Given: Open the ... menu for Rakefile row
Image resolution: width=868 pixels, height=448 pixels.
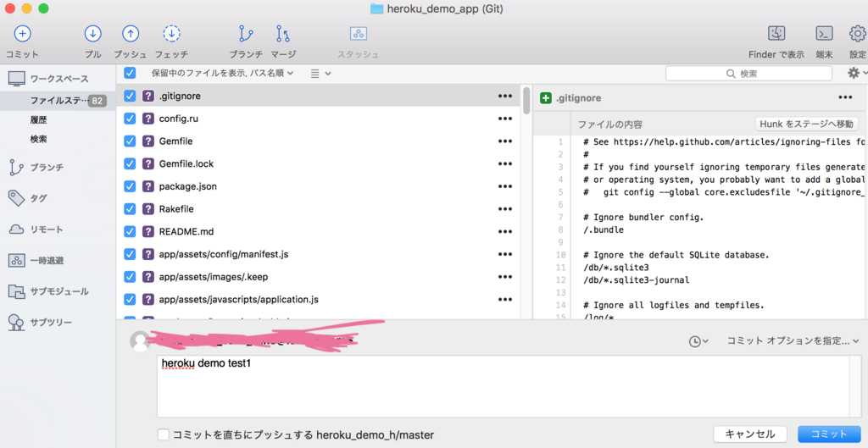Looking at the screenshot, I should [x=505, y=209].
